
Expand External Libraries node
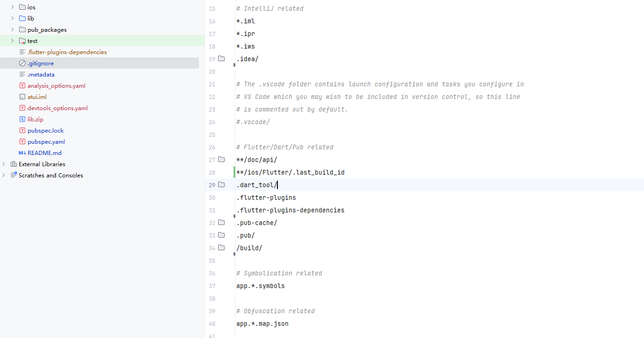(x=4, y=164)
